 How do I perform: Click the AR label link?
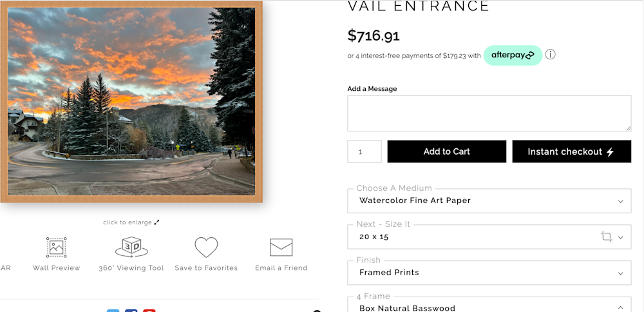pyautogui.click(x=5, y=268)
